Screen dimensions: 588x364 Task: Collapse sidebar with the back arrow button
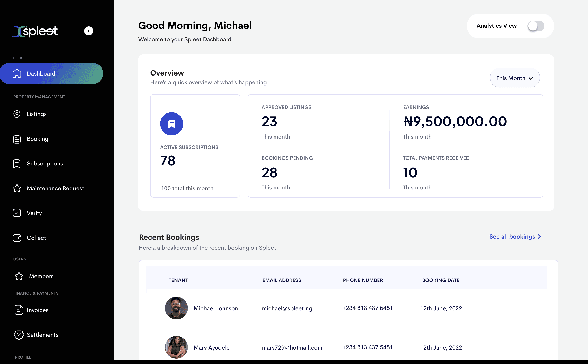tap(89, 31)
